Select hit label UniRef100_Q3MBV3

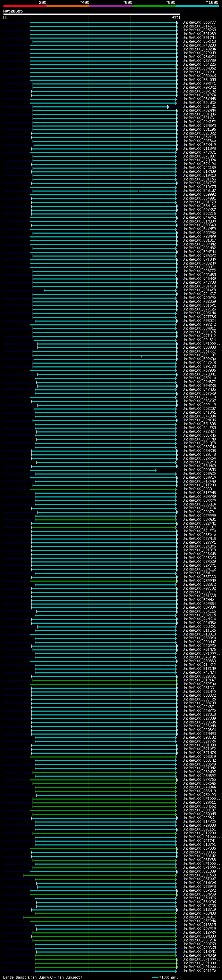click(199, 125)
